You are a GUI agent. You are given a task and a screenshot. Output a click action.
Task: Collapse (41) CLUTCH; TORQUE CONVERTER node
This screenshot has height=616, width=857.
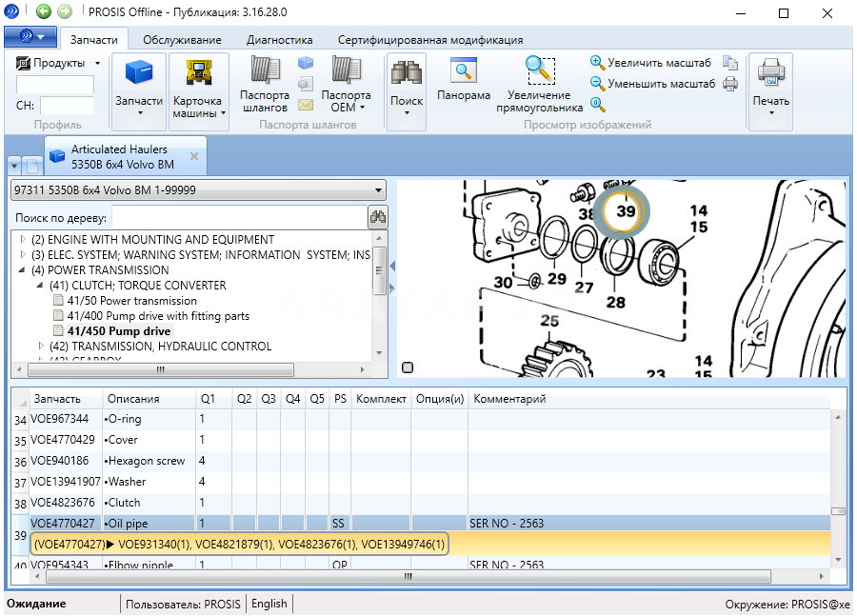pos(40,286)
